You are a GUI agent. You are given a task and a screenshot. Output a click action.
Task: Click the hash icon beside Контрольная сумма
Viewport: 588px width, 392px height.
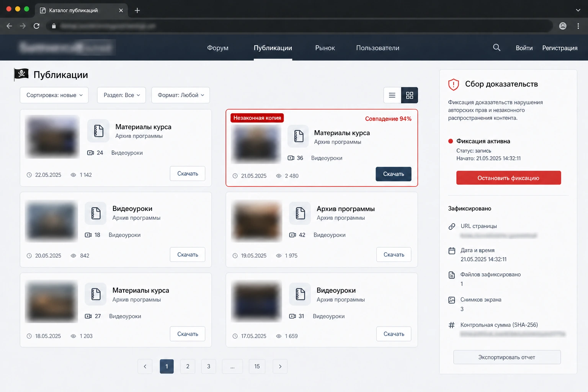(x=452, y=325)
